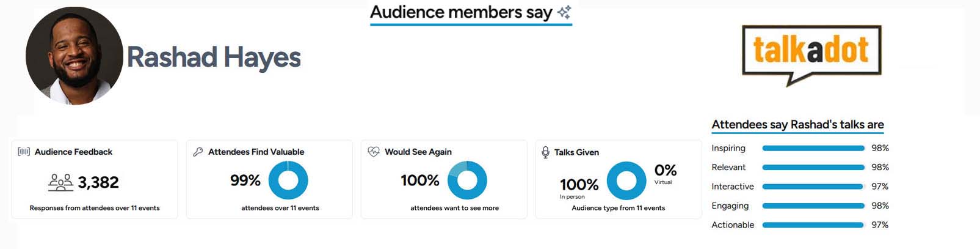Open Rashad Hayes profile photo
Viewport: 980px width, 249px height.
click(x=74, y=56)
